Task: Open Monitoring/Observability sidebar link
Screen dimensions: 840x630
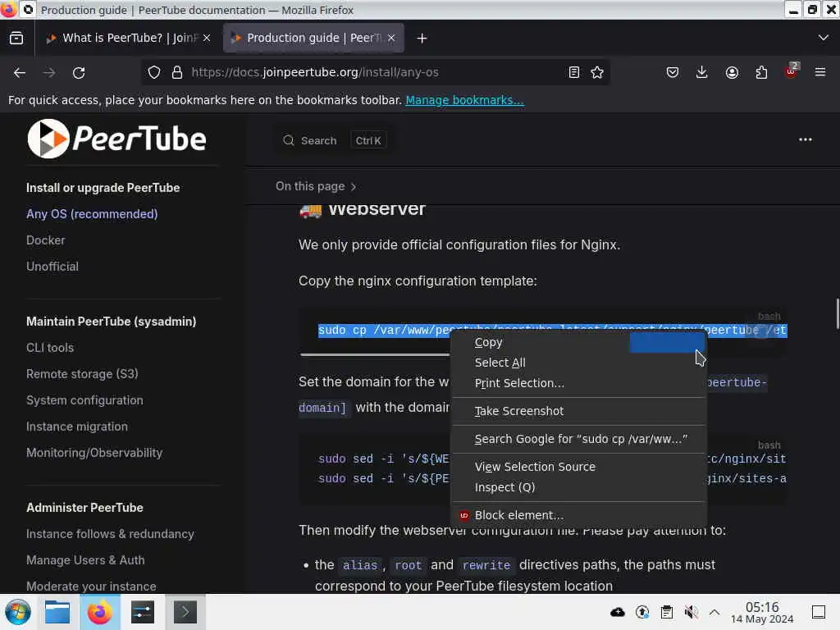Action: point(94,453)
